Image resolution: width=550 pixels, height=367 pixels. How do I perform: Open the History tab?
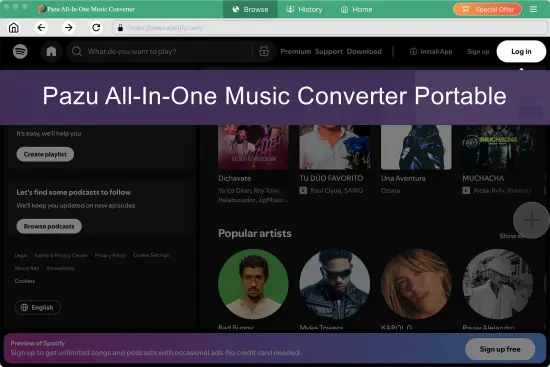[304, 9]
